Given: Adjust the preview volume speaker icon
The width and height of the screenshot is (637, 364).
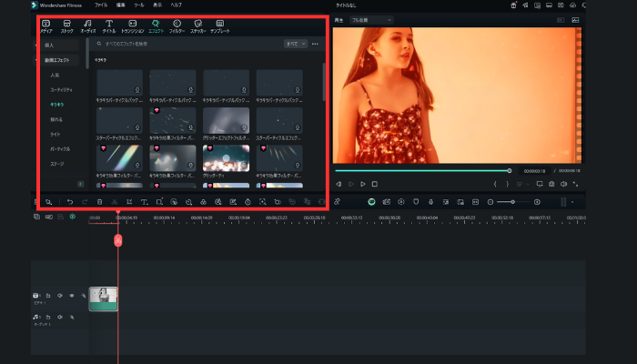Looking at the screenshot, I should point(563,184).
